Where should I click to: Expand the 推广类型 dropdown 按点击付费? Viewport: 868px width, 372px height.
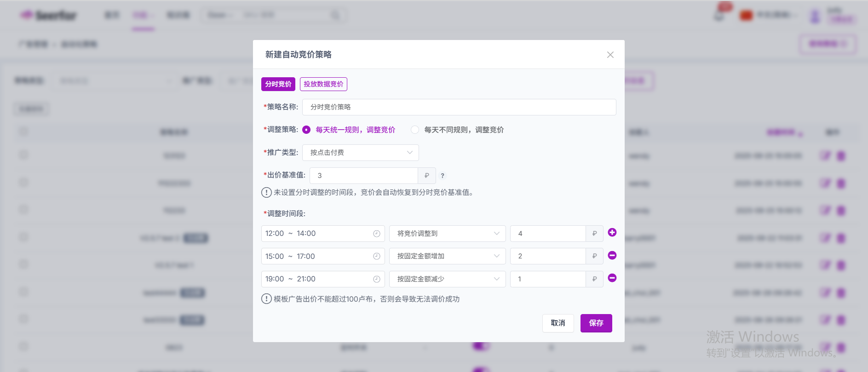(360, 153)
